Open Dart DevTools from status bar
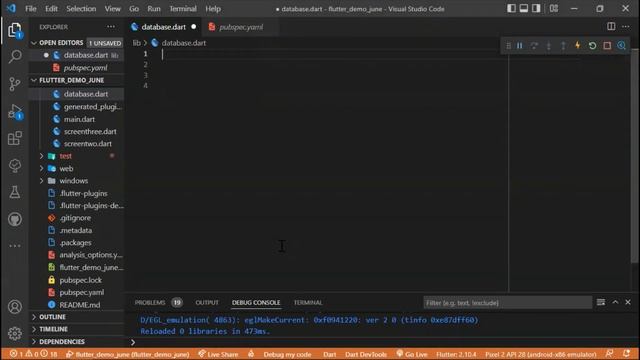Screen dimensions: 640x360 tap(366, 354)
